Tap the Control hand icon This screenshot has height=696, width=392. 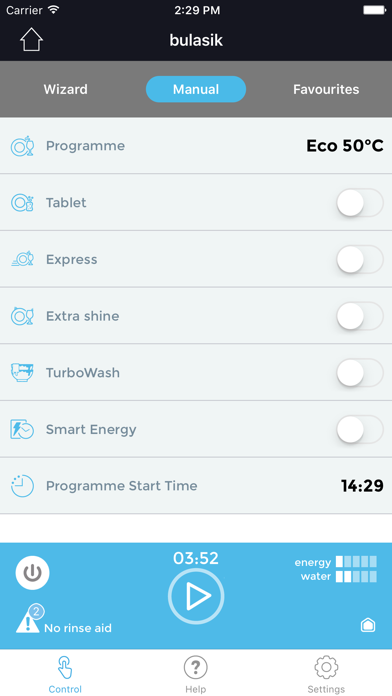pos(65,667)
